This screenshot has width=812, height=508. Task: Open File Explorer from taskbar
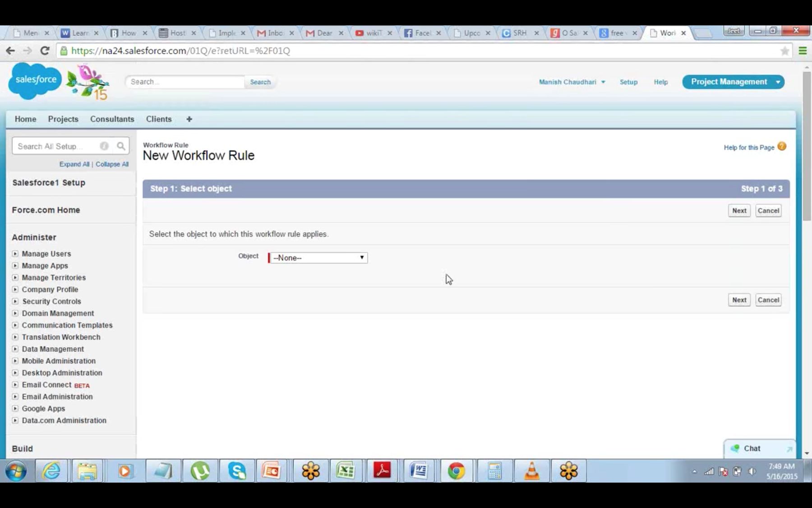[x=87, y=471]
